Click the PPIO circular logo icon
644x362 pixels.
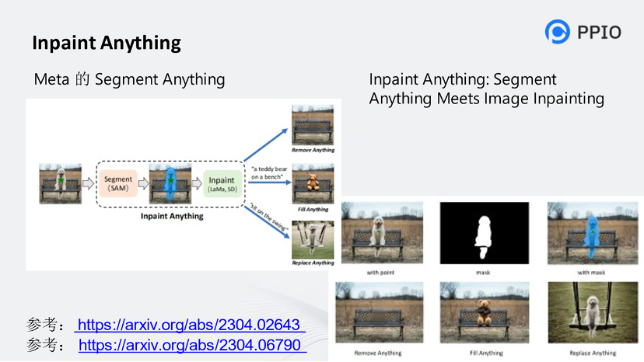558,31
